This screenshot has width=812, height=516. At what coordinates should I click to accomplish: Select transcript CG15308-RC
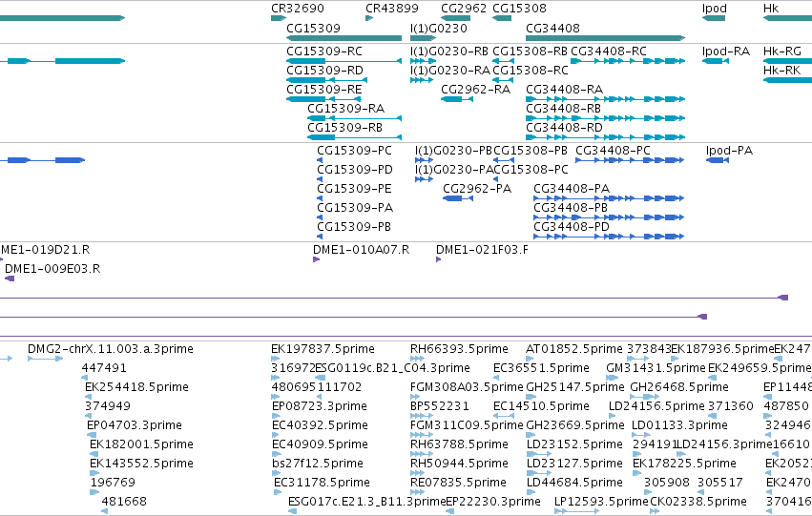click(503, 80)
